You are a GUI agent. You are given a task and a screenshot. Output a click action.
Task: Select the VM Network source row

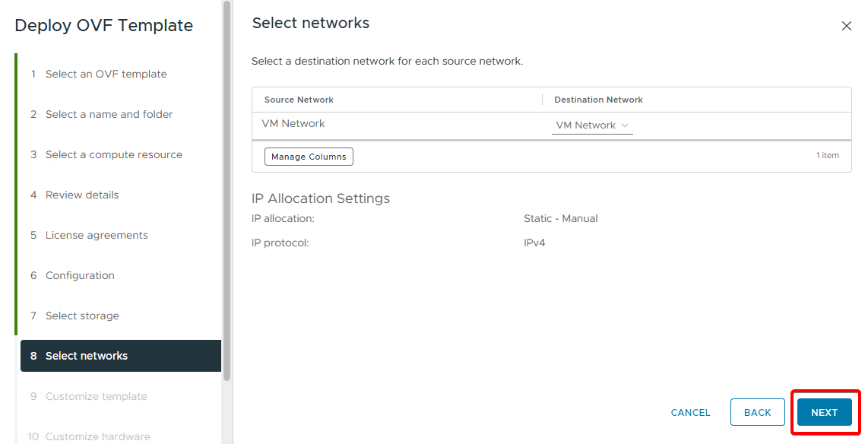tap(293, 124)
